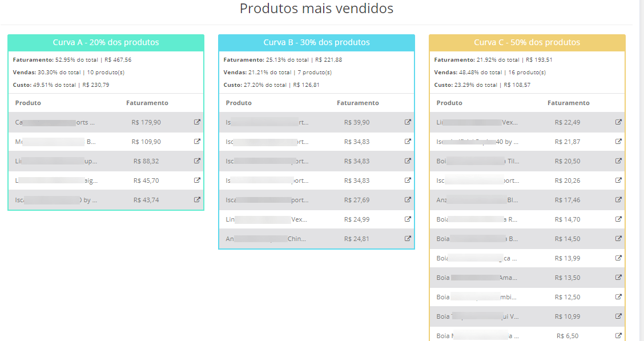The image size is (644, 341).
Task: Open external link for R$ 17,46 product
Action: [x=618, y=200]
